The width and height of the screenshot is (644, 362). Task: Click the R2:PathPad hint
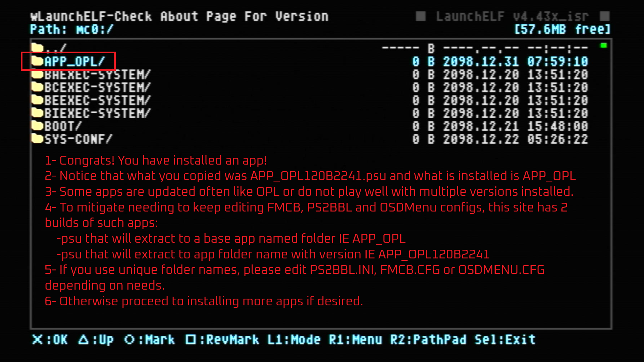(428, 340)
